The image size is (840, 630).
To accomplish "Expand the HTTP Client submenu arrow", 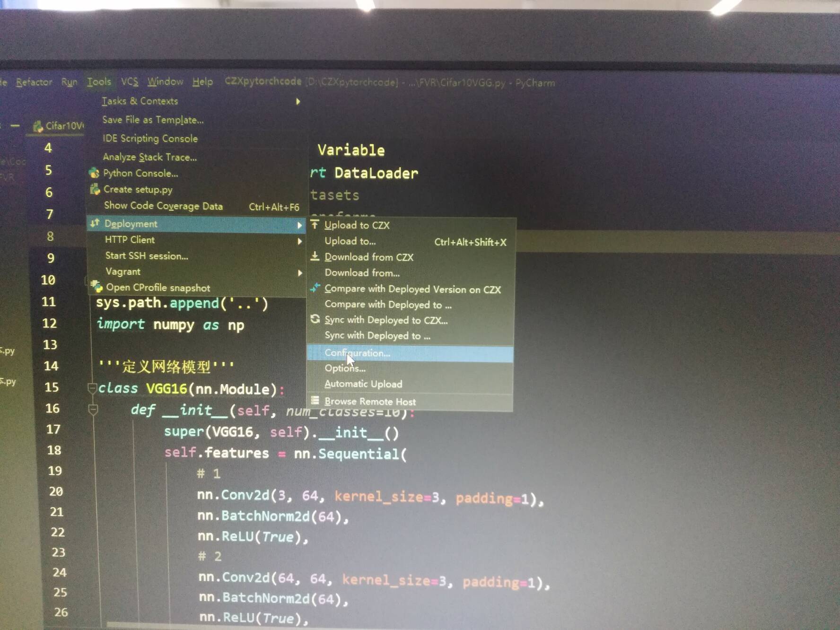I will (300, 241).
